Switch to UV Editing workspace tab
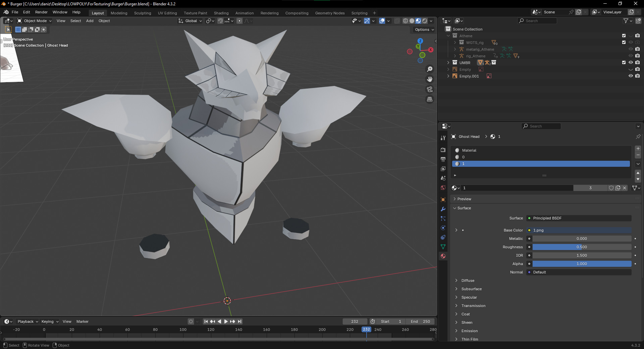This screenshot has height=349, width=644. tap(167, 13)
